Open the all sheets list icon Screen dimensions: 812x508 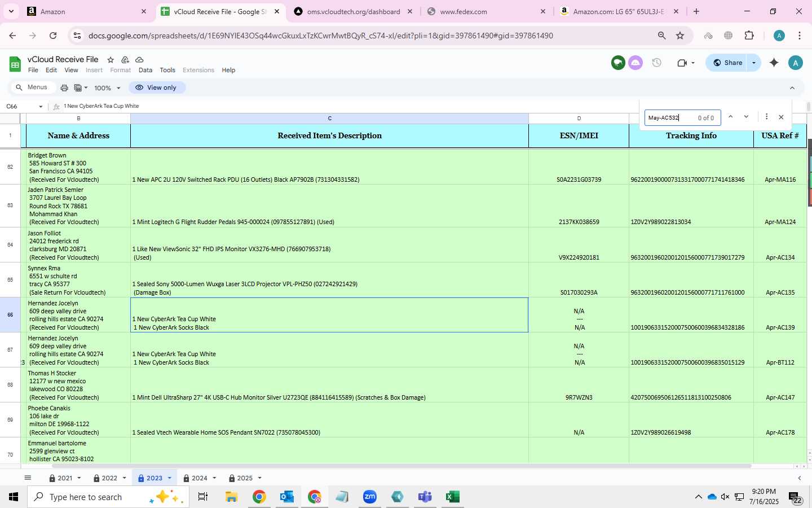(27, 478)
